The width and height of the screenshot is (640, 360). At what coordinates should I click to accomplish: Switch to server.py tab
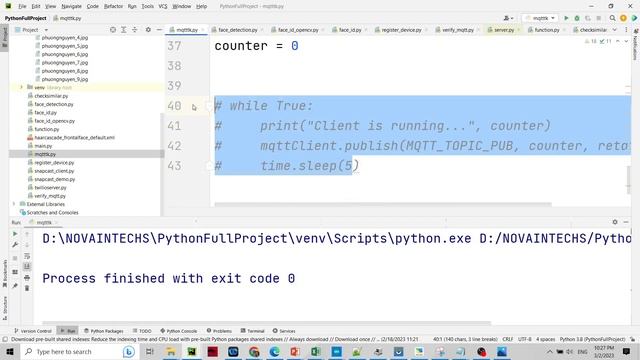(x=503, y=30)
